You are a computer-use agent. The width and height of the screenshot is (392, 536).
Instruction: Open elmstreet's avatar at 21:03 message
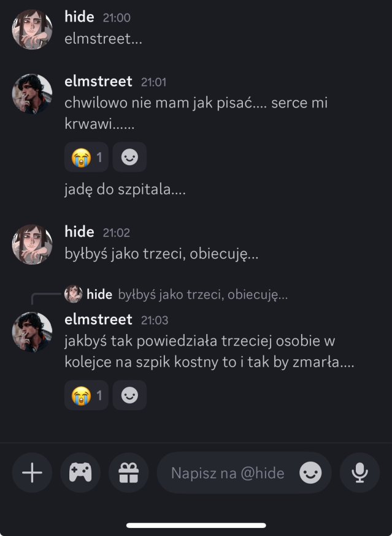[32, 332]
